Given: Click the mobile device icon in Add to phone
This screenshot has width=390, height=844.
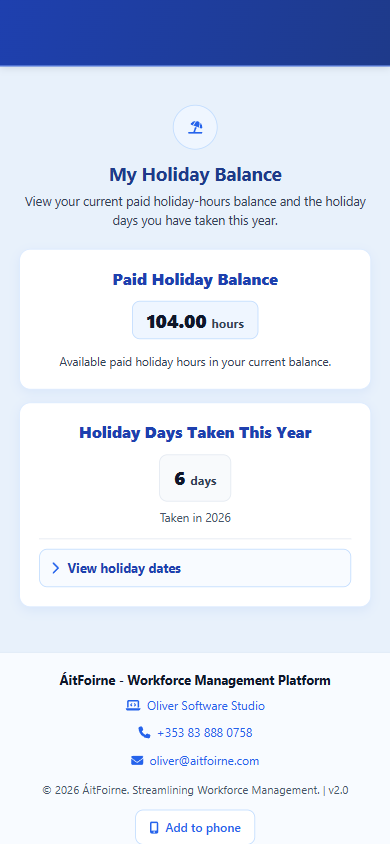Looking at the screenshot, I should [x=154, y=828].
